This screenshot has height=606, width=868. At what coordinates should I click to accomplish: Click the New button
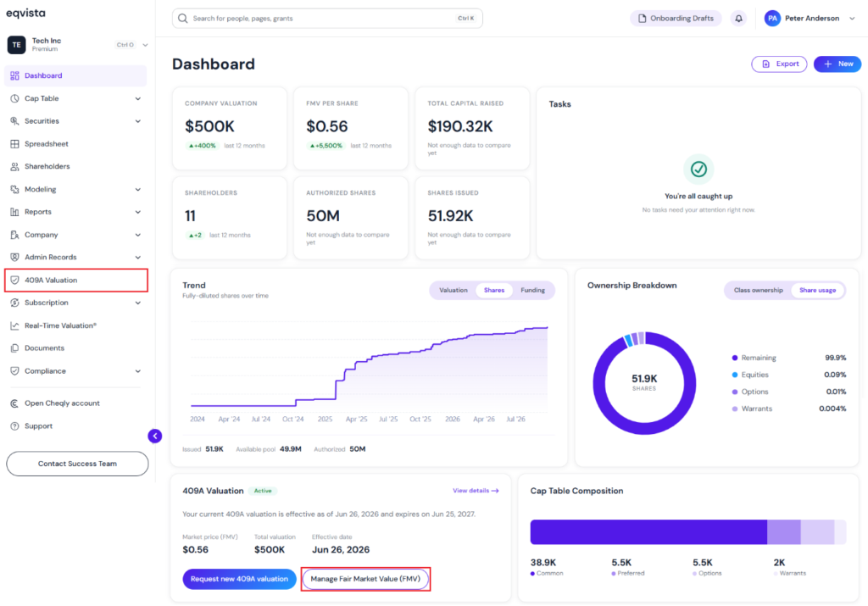(837, 64)
